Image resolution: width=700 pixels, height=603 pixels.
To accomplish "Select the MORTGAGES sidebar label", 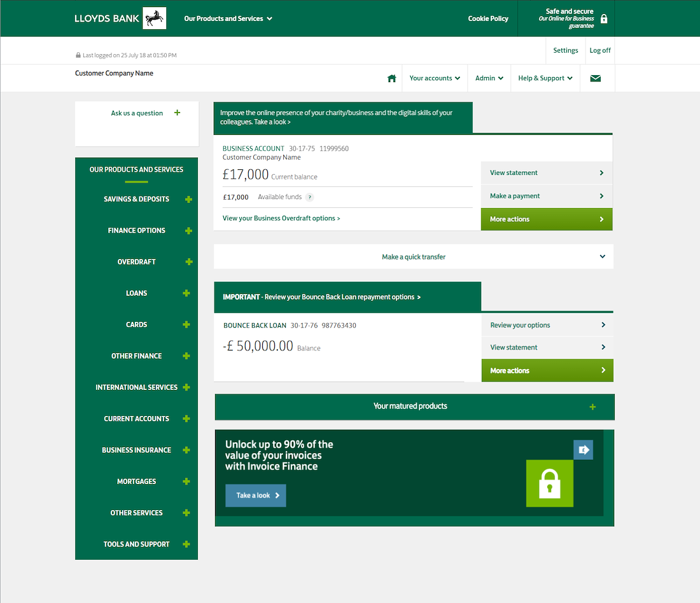I will point(136,481).
